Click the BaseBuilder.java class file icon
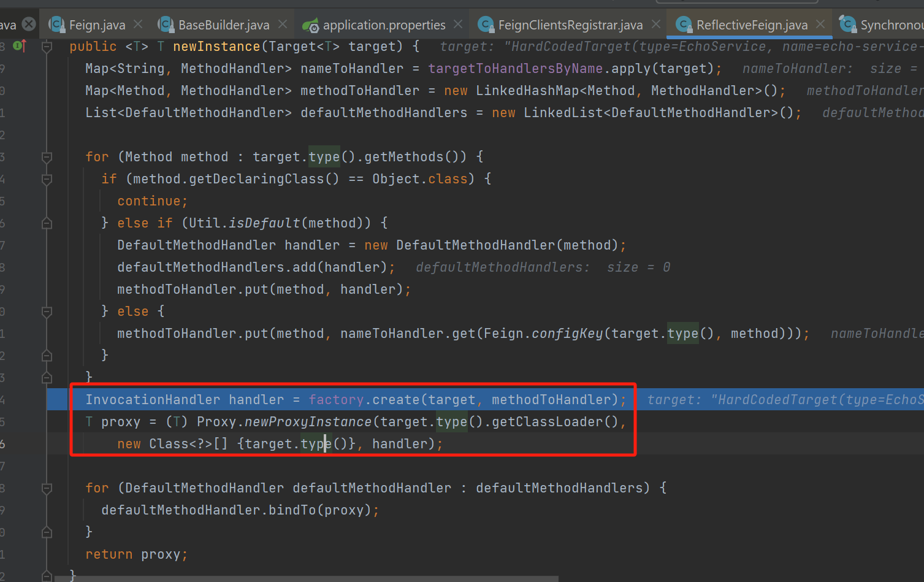The image size is (924, 582). pos(166,25)
